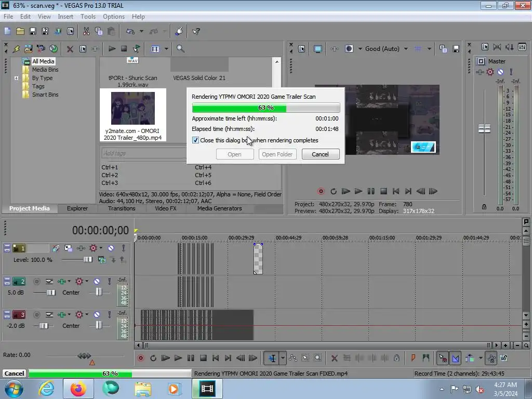Click the Import Media icon in Project Media toolbar
The width and height of the screenshot is (532, 399).
coord(28,49)
